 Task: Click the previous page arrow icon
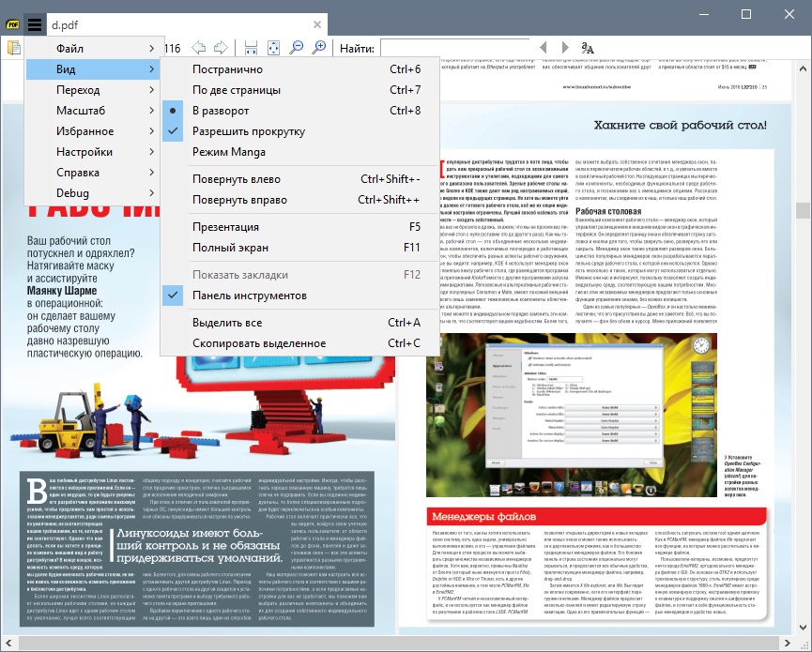[199, 48]
